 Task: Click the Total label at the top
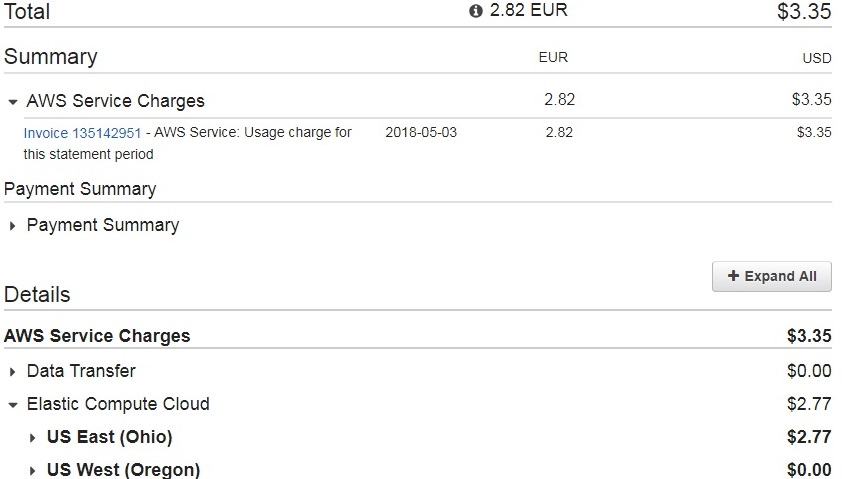click(x=27, y=12)
